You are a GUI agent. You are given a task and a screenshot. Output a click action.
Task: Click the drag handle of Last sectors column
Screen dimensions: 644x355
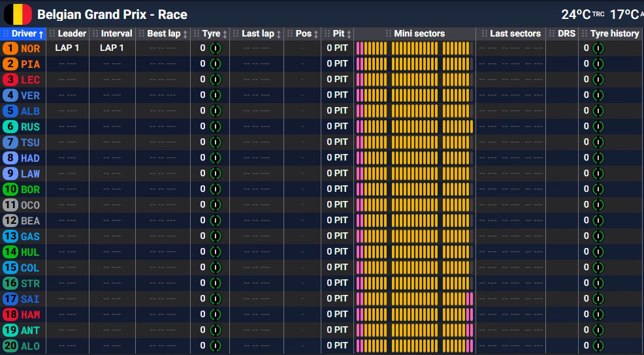(484, 34)
